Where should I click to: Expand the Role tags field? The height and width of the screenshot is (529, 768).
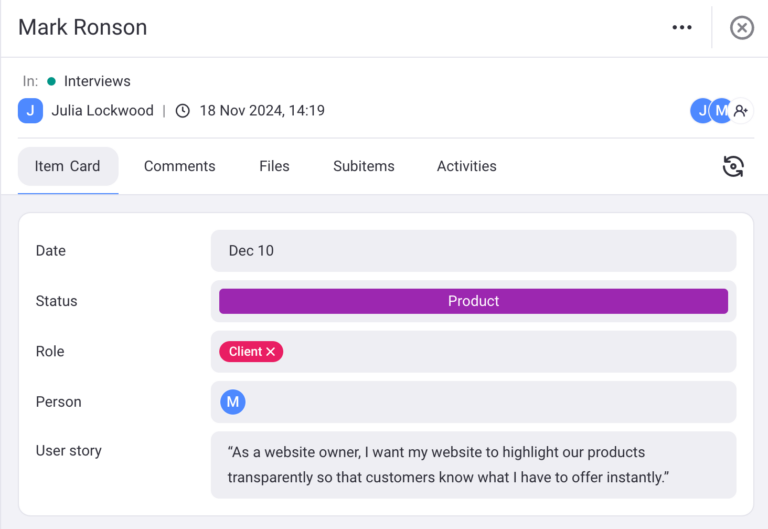(510, 352)
